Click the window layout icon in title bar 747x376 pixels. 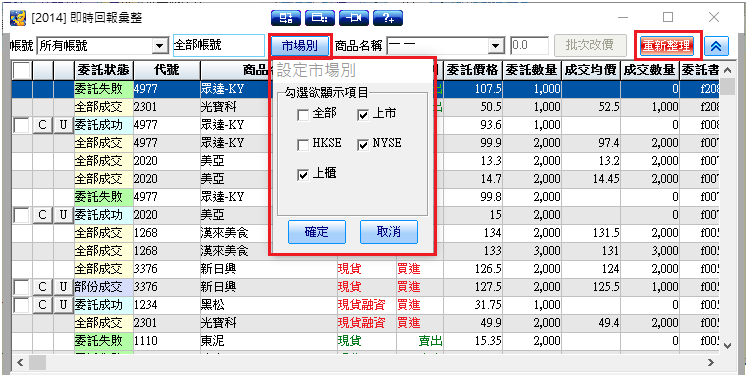[320, 18]
